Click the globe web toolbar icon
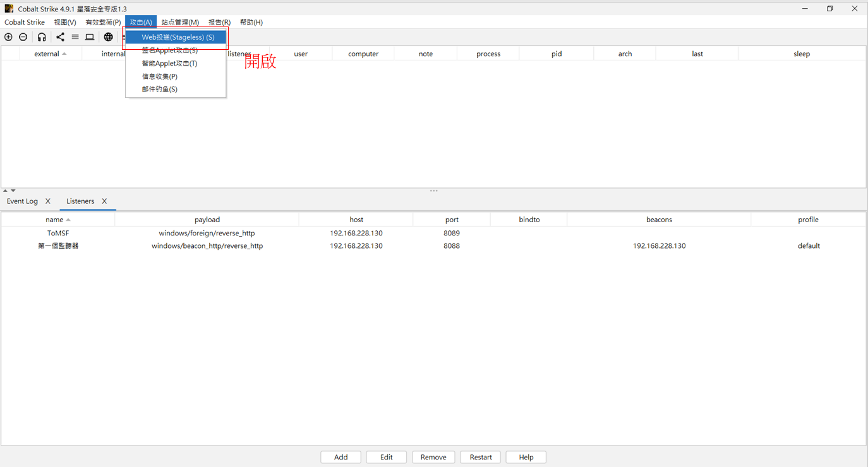This screenshot has height=467, width=868. (x=108, y=37)
